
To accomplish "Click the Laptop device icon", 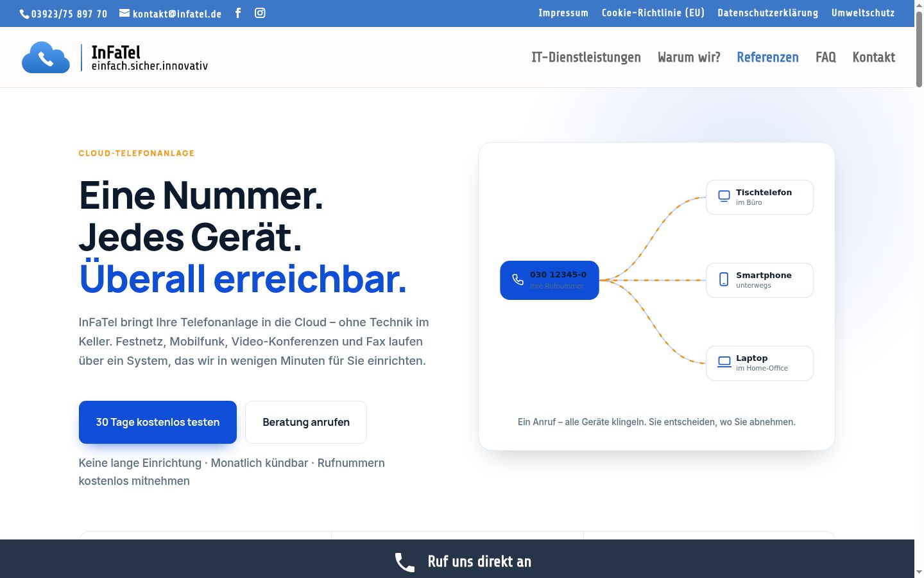I will point(724,362).
